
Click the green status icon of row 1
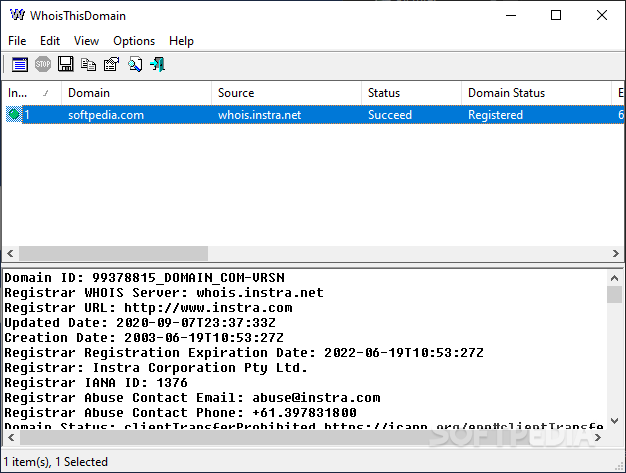click(14, 115)
